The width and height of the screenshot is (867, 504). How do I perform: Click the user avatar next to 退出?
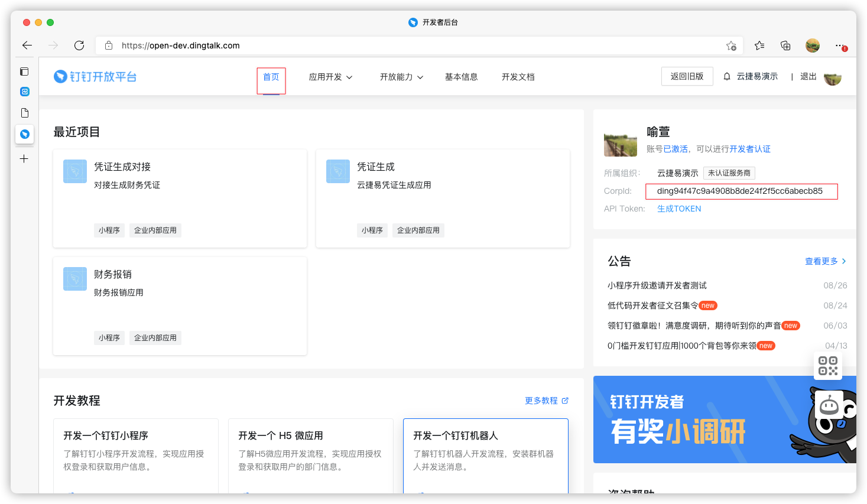tap(832, 77)
